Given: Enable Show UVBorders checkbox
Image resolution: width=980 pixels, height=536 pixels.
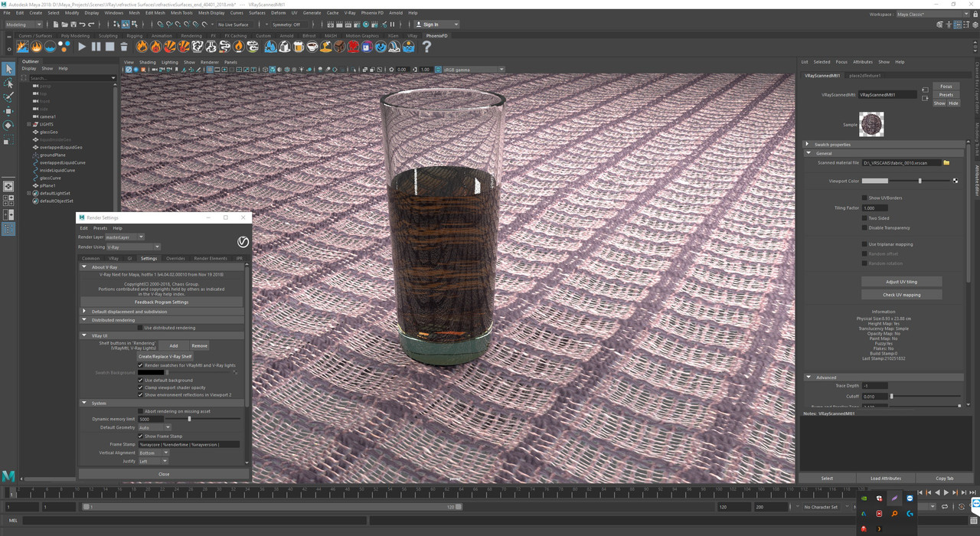Looking at the screenshot, I should point(865,198).
